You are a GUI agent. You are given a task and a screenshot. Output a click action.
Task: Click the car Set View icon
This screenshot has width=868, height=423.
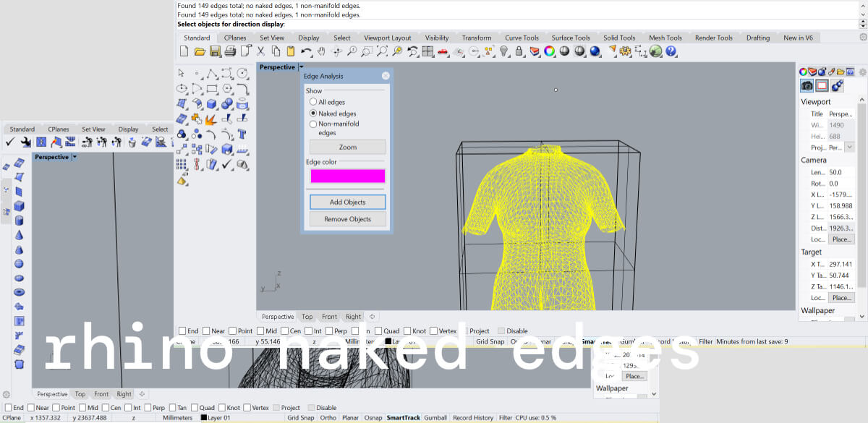pos(443,51)
